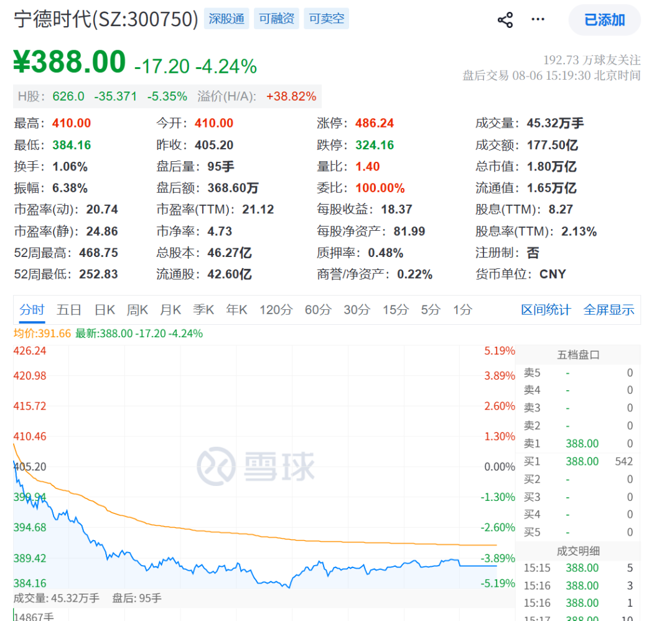Click the 市净率 value 4.73
The height and width of the screenshot is (621, 672).
coord(220,231)
